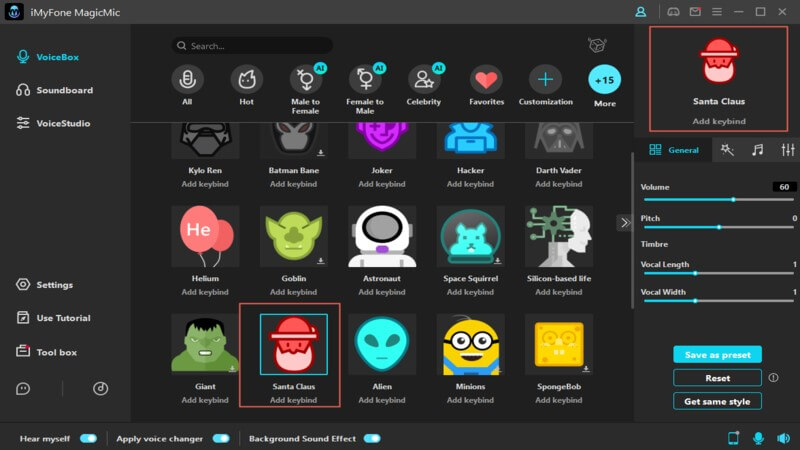800x450 pixels.
Task: Click Get same style
Action: pos(717,402)
